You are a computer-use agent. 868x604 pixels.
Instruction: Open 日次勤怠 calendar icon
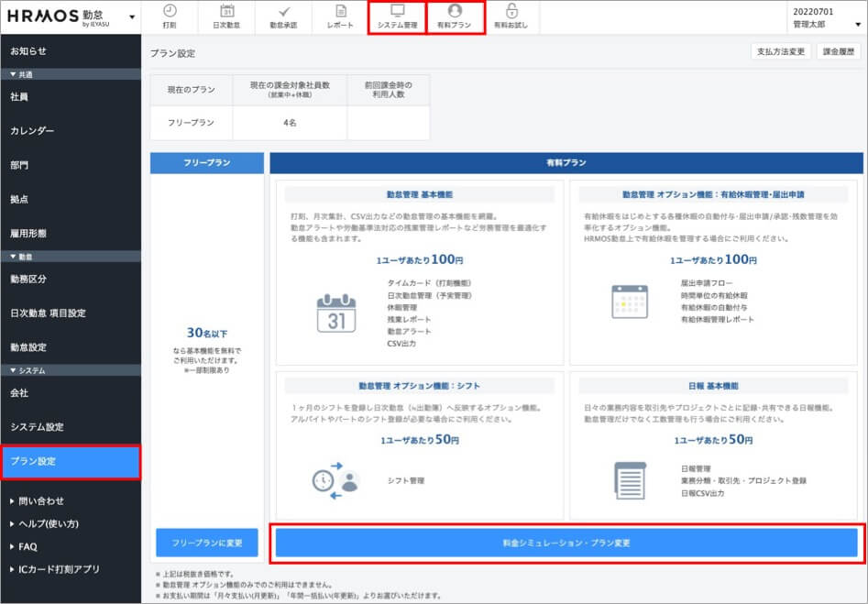coord(227,11)
